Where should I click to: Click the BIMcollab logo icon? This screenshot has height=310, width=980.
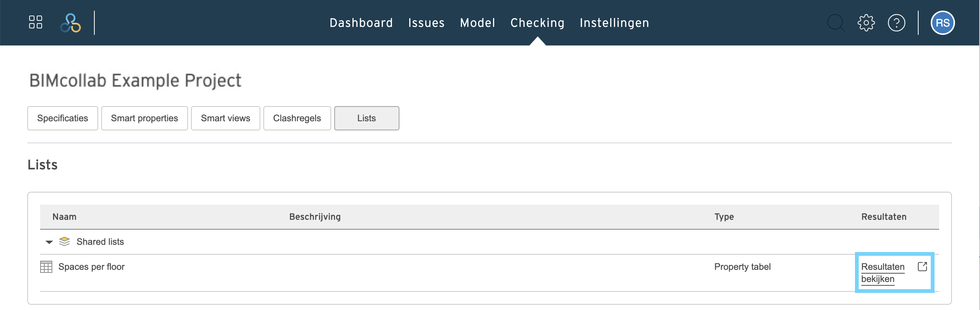[x=71, y=23]
